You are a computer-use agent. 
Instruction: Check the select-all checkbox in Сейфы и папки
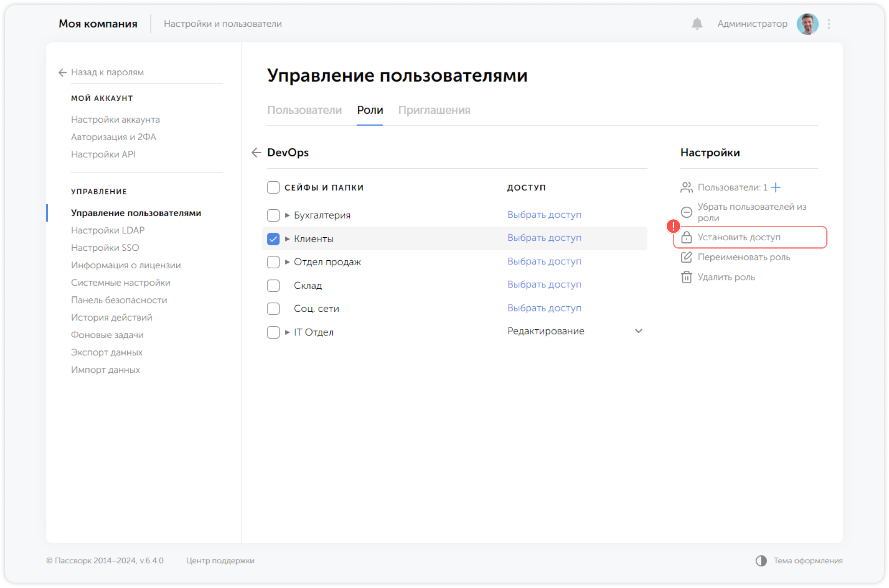[x=273, y=187]
